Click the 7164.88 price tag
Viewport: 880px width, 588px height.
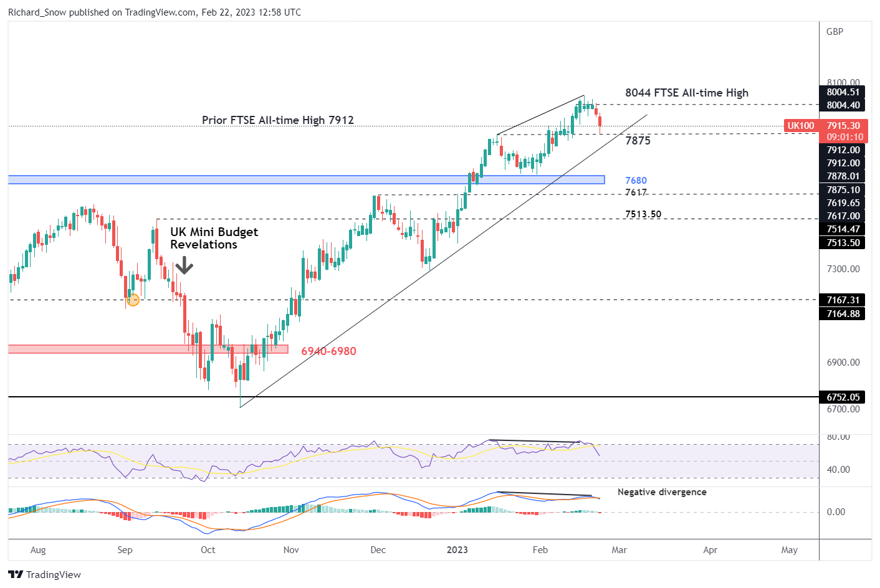pyautogui.click(x=843, y=314)
